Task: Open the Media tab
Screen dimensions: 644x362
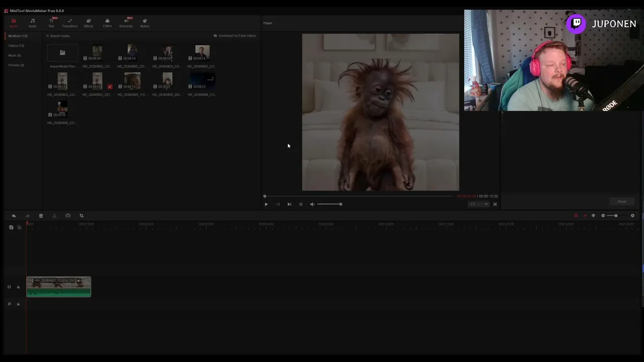Action: 14,23
